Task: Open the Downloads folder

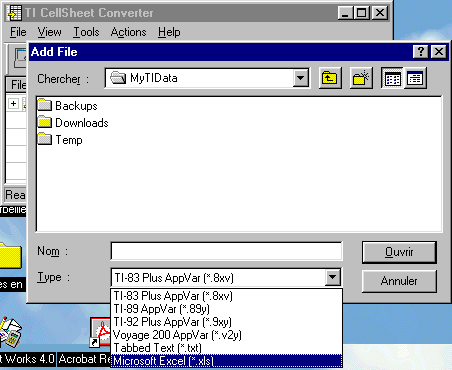Action: click(x=73, y=123)
